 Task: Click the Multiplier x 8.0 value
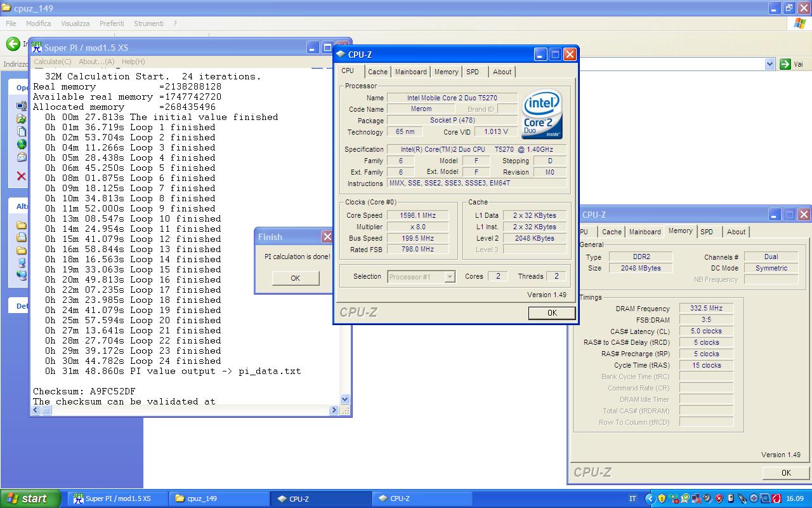coord(417,227)
